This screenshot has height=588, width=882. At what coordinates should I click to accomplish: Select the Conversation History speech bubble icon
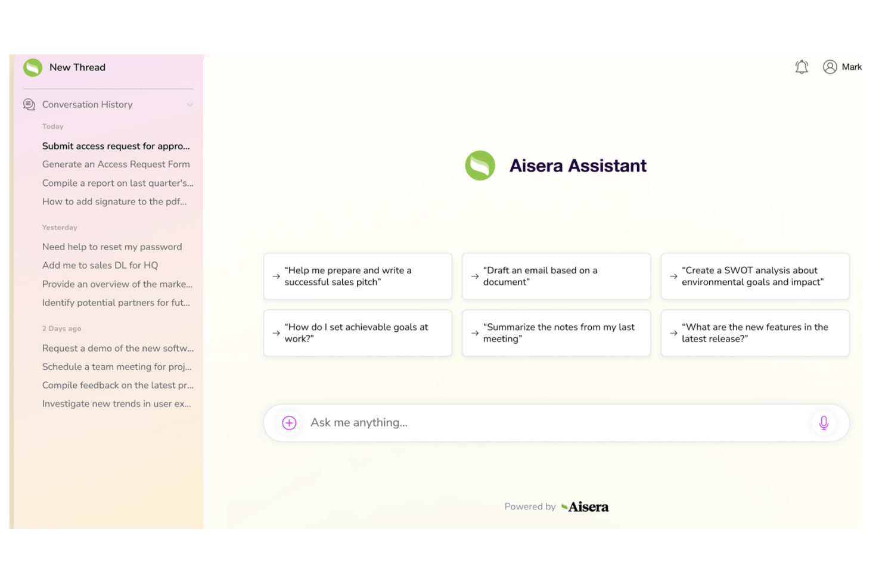(29, 104)
